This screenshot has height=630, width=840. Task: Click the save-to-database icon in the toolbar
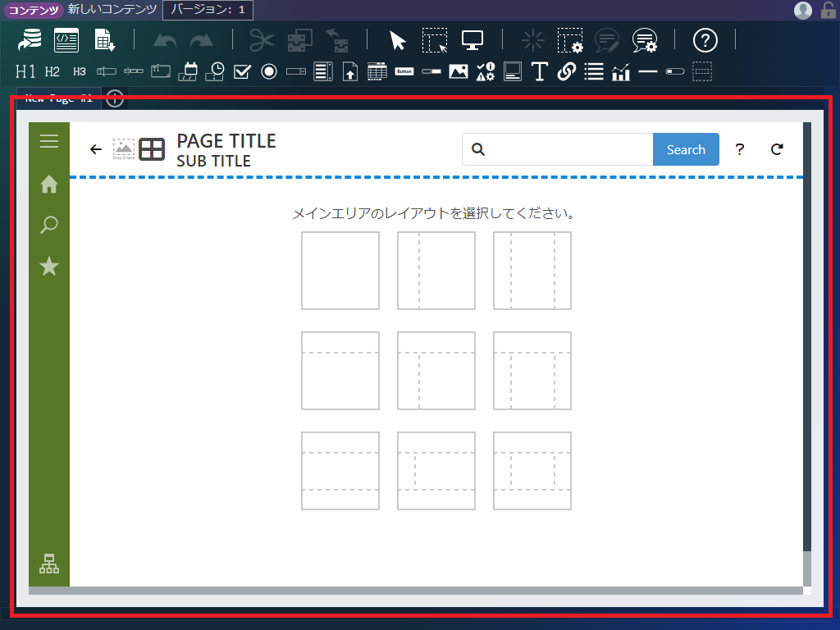click(30, 40)
